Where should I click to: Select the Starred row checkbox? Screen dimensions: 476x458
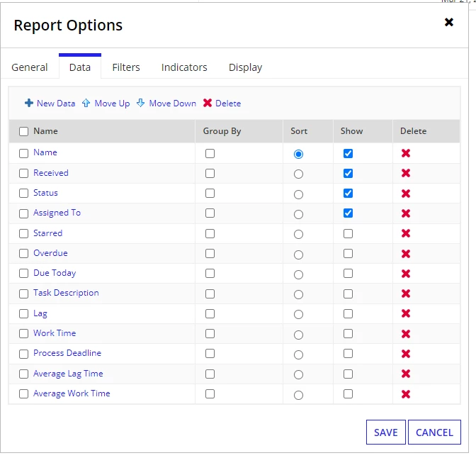click(x=23, y=234)
